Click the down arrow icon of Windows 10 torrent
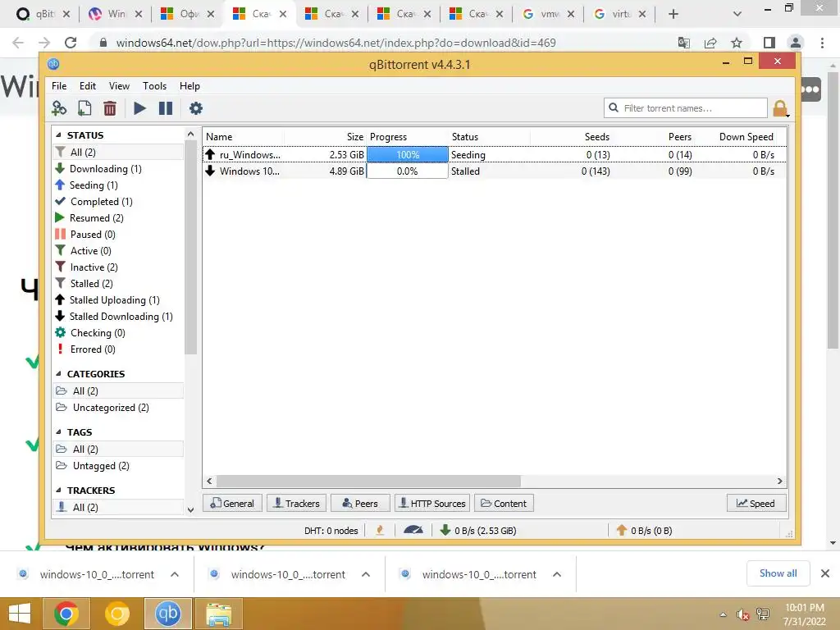The height and width of the screenshot is (630, 840). [210, 171]
